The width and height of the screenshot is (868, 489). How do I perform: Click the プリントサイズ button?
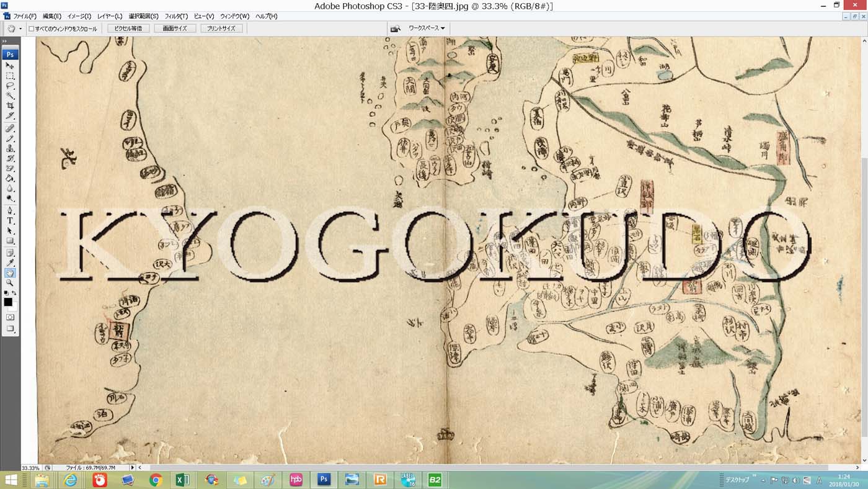click(221, 29)
